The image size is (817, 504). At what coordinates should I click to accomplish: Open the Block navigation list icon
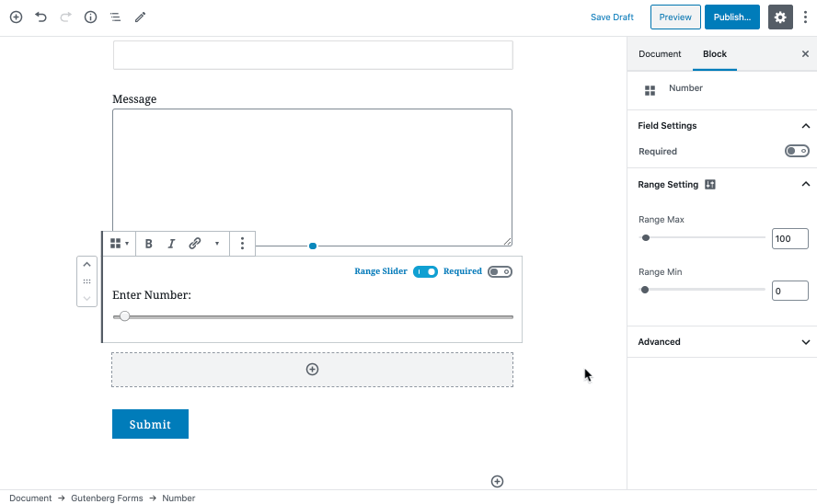pos(115,17)
